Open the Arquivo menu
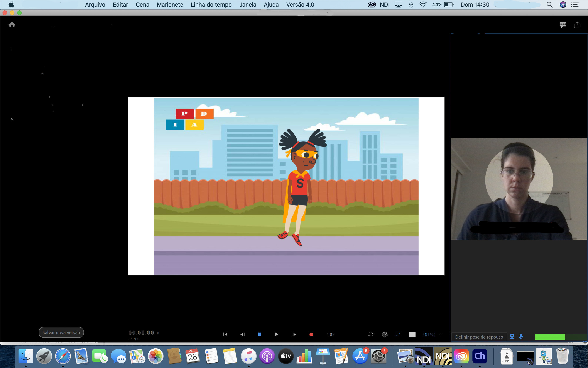Screen dimensions: 588x368 point(95,5)
